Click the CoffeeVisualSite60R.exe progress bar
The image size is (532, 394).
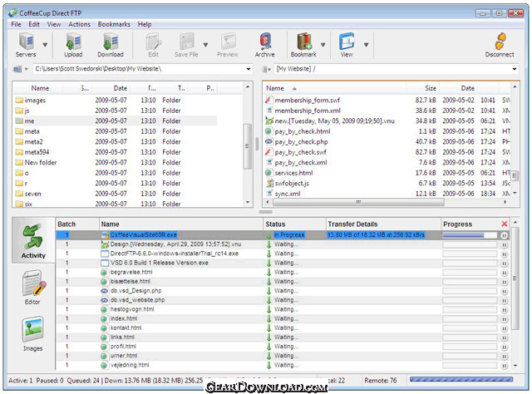tap(470, 235)
